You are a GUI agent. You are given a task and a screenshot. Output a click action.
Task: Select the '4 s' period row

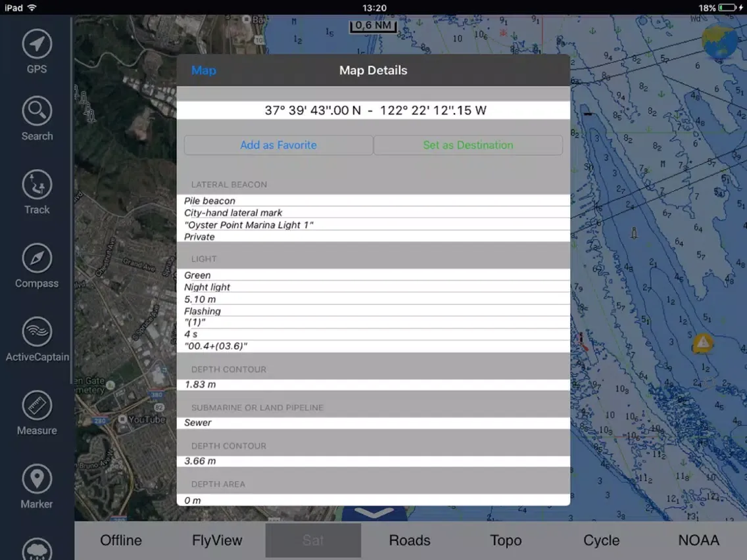[373, 335]
